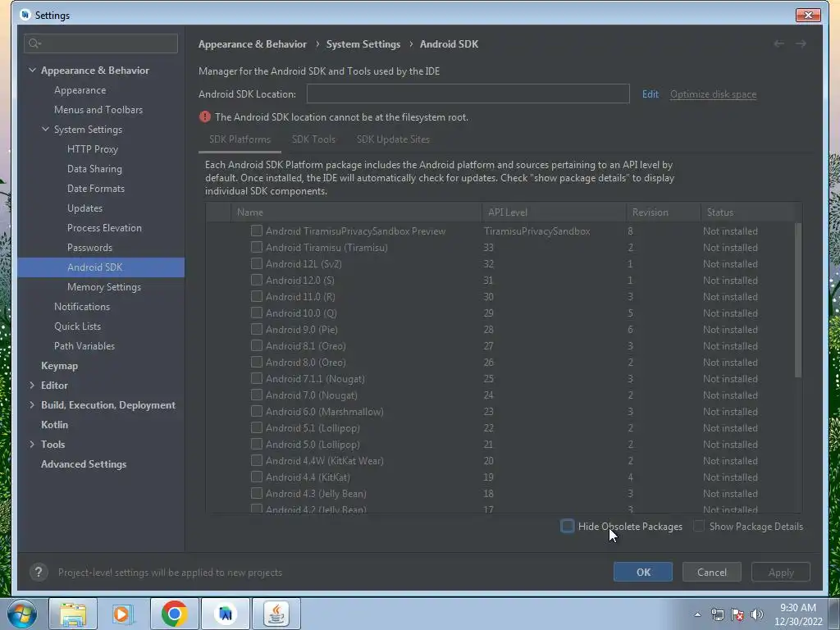
Task: Click the Cancel button
Action: 712,572
